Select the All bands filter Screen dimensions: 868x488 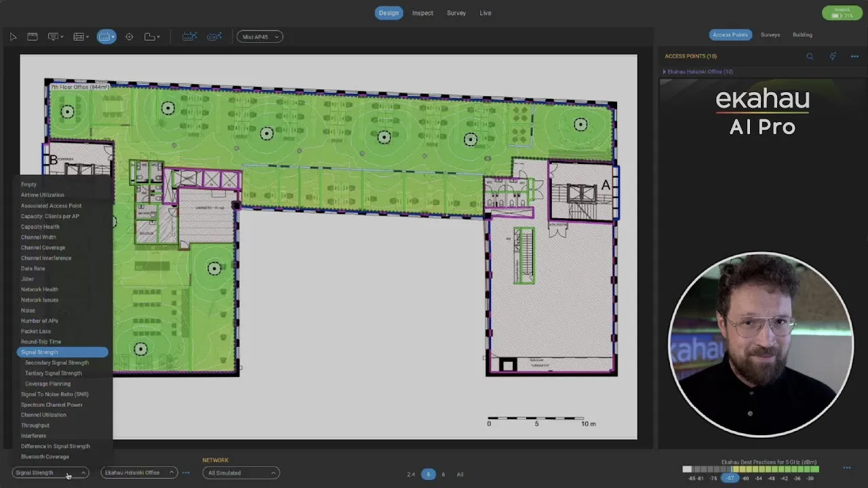pyautogui.click(x=460, y=474)
